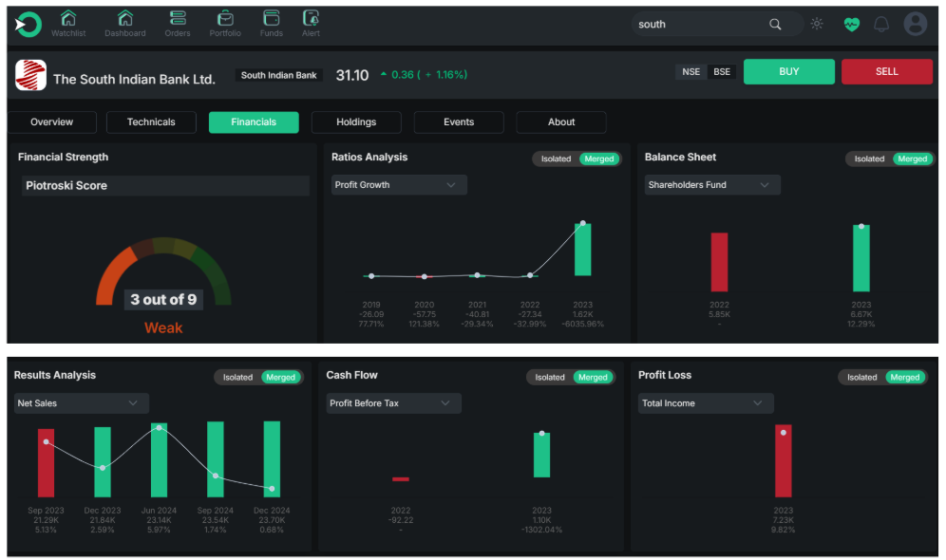
Task: Expand the Net Sales dropdown
Action: pyautogui.click(x=81, y=403)
